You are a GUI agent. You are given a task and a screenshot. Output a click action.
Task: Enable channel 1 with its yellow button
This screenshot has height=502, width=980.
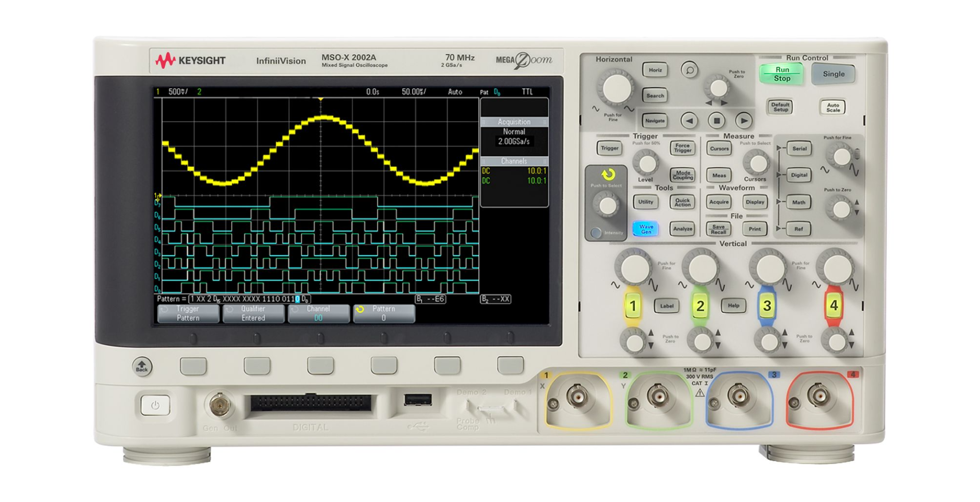[633, 306]
